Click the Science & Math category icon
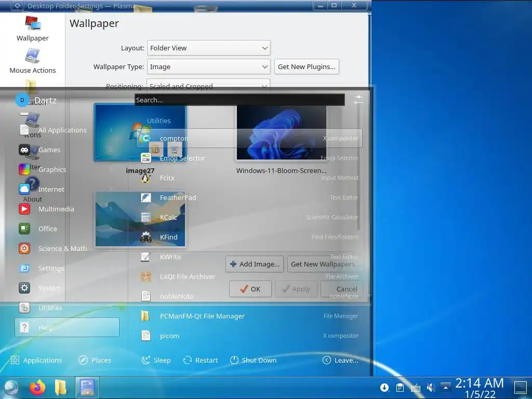532x399 pixels. (24, 248)
